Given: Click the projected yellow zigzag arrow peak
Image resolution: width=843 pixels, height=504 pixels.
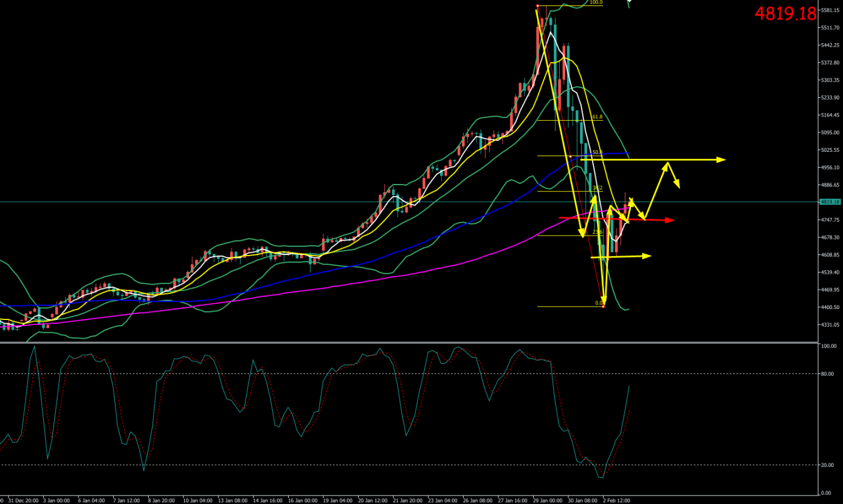Looking at the screenshot, I should [x=668, y=163].
